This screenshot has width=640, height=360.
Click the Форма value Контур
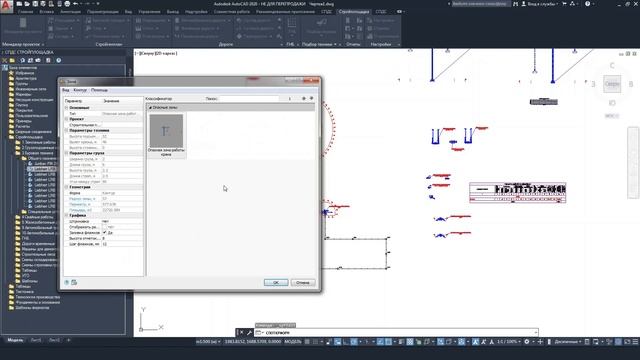point(122,193)
